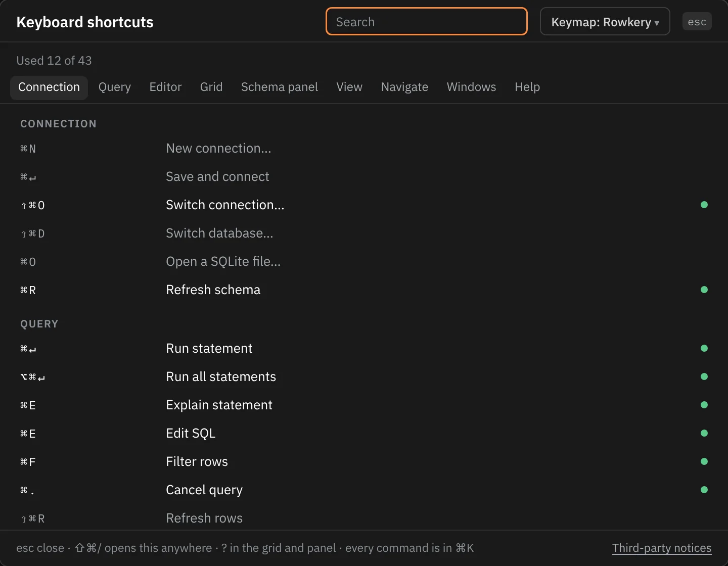The image size is (728, 566).
Task: Select the Connection tab
Action: tap(49, 87)
